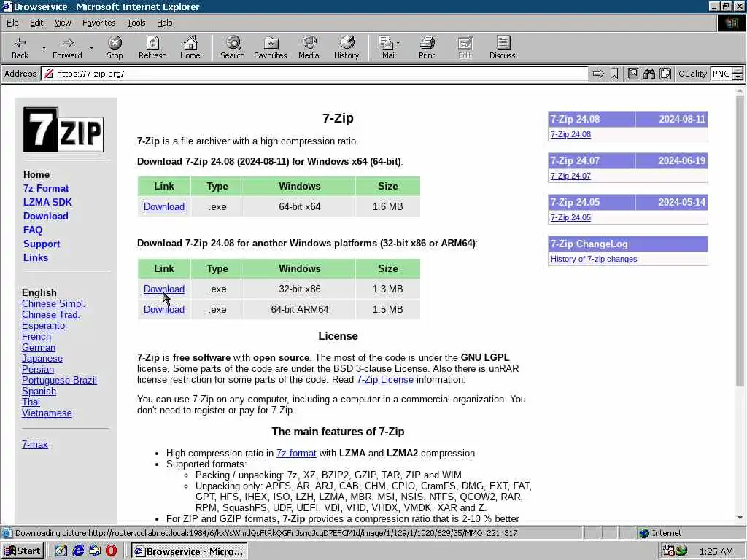Launch Opera from quick launch

click(x=111, y=551)
